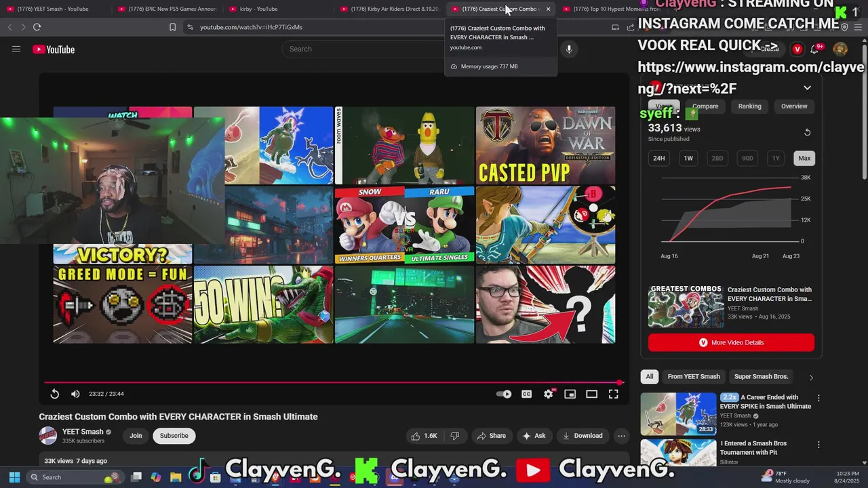The width and height of the screenshot is (868, 488).
Task: Seek on the video progress bar
Action: tap(332, 383)
